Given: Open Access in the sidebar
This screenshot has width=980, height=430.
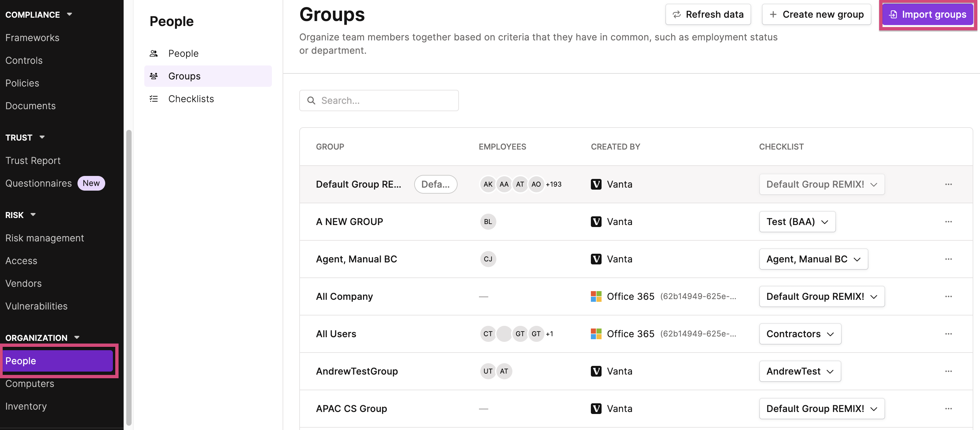Looking at the screenshot, I should pos(21,261).
